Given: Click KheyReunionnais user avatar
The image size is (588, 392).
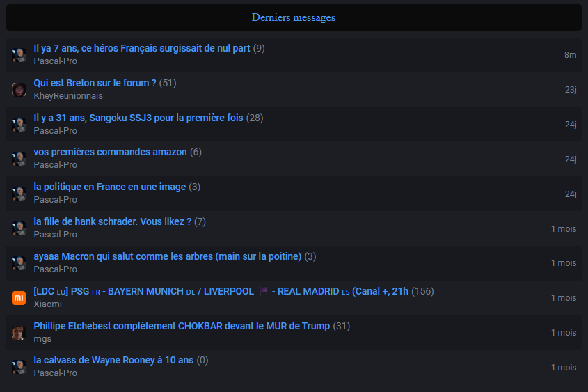Looking at the screenshot, I should click(19, 90).
